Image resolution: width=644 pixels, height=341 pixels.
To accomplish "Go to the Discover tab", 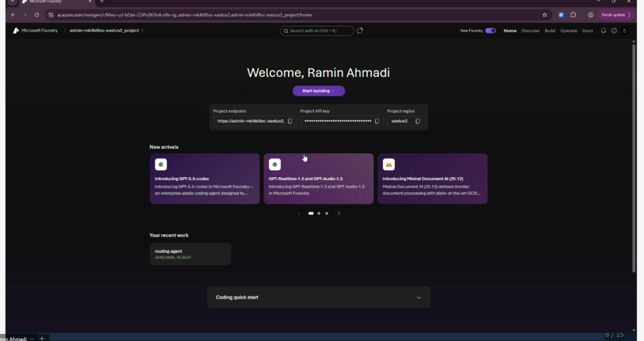I will click(x=530, y=31).
